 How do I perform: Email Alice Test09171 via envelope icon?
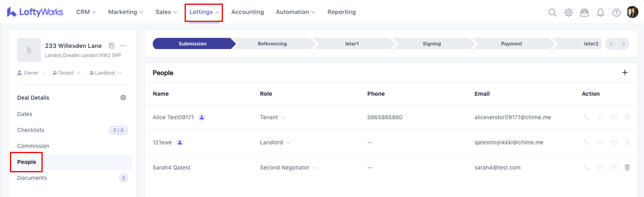click(613, 117)
